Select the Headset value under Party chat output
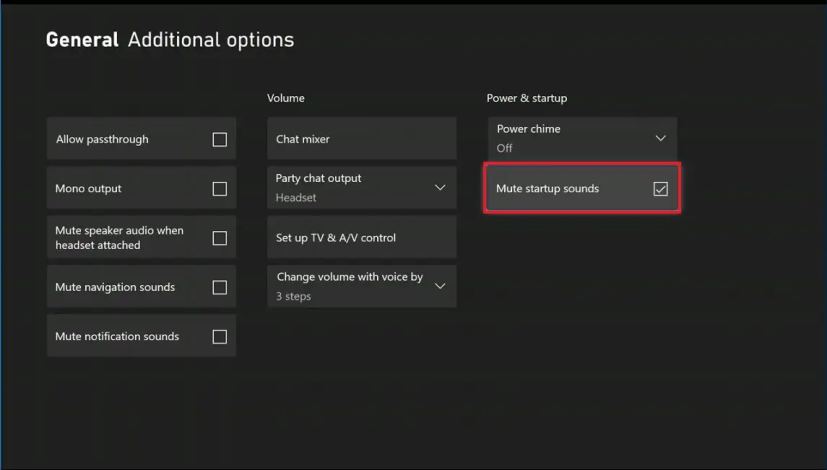 pyautogui.click(x=296, y=198)
